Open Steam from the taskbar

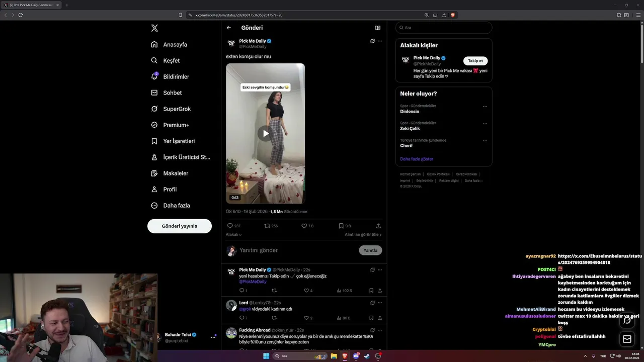(x=367, y=356)
